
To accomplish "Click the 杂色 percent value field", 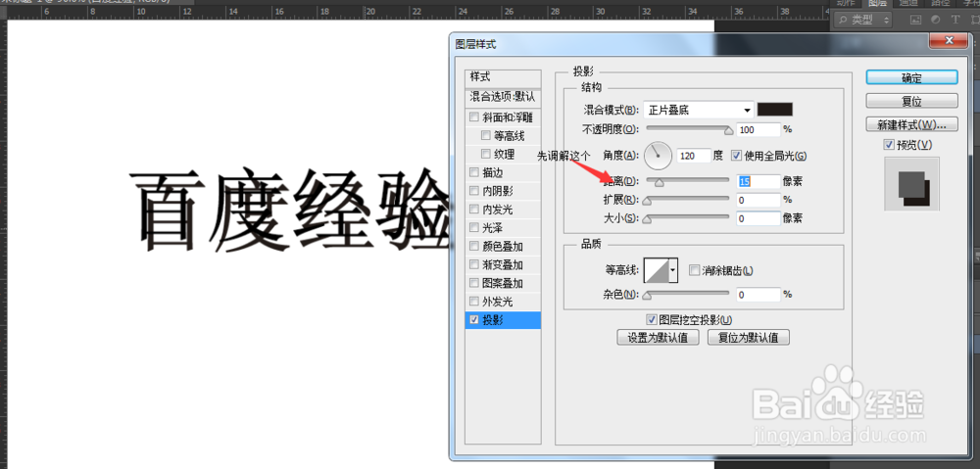I will [759, 294].
